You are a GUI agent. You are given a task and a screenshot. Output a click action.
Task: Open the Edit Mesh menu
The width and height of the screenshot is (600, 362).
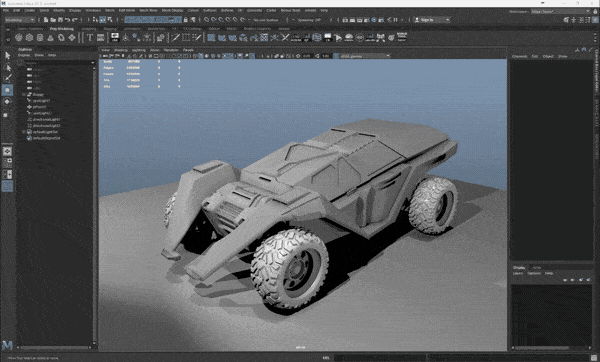[x=127, y=10]
